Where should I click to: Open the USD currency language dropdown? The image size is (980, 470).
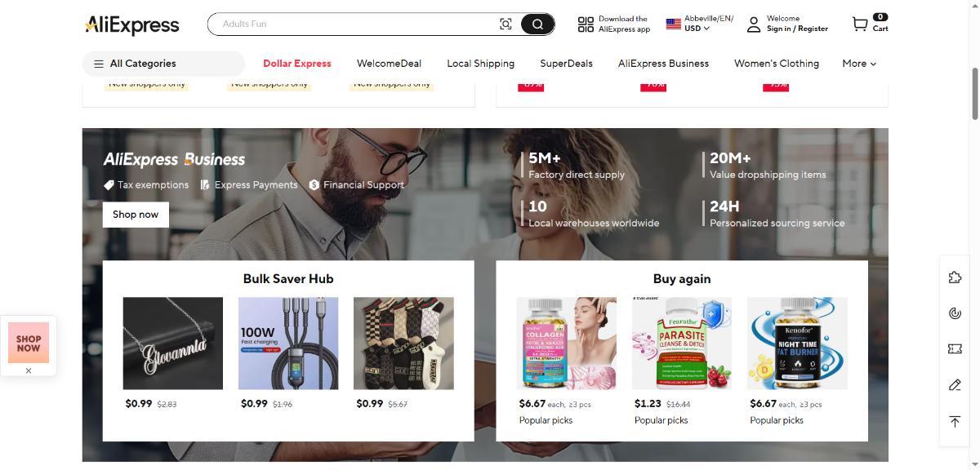700,24
